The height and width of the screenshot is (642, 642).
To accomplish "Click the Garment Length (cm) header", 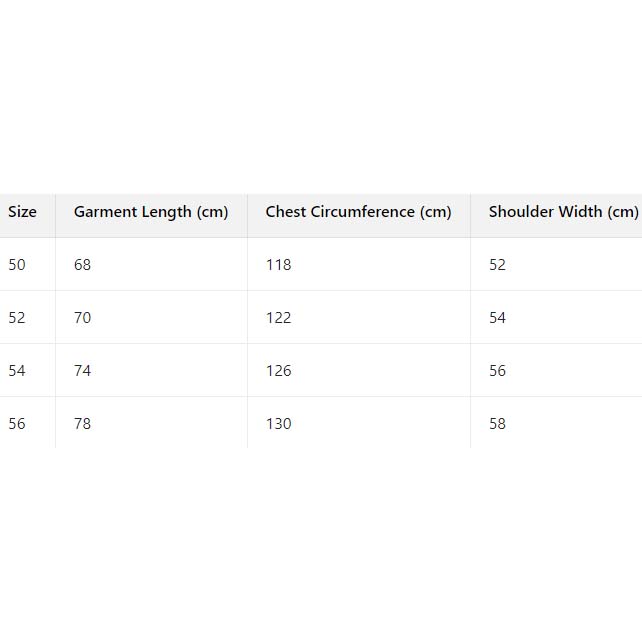I will 151,212.
